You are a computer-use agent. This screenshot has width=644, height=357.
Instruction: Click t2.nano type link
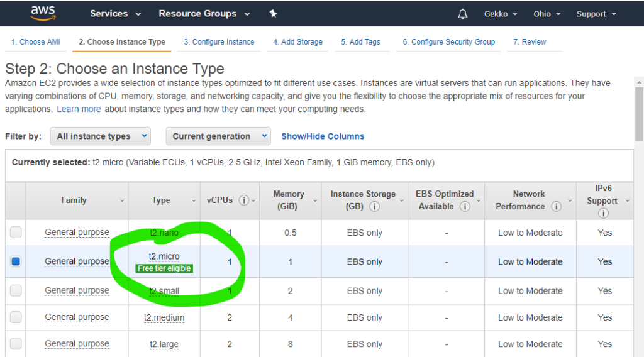[164, 233]
